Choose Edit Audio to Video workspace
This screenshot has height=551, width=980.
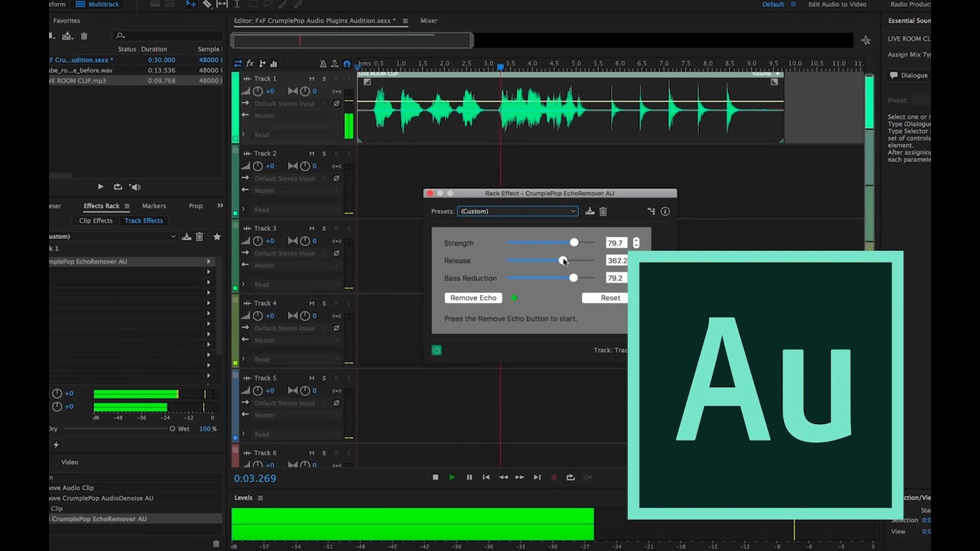838,4
